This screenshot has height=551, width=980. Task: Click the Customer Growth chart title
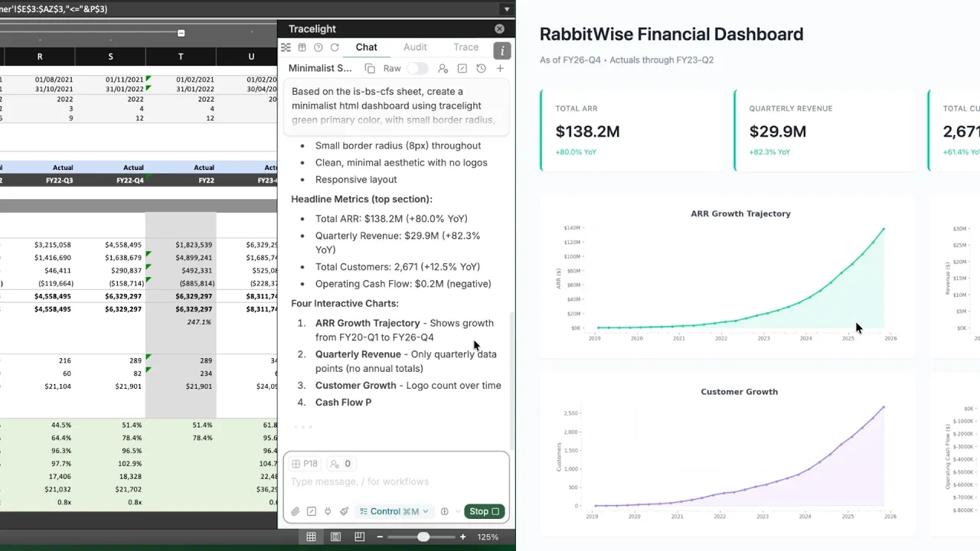click(x=739, y=392)
